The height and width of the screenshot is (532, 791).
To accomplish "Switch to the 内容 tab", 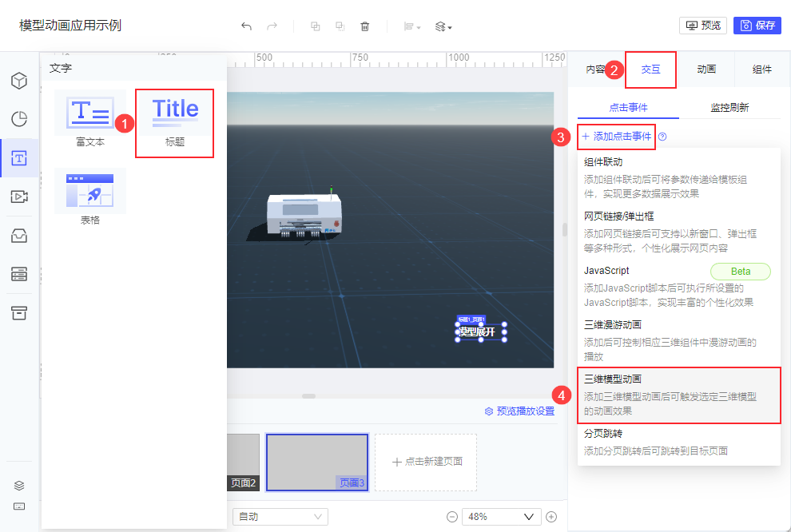I will [x=596, y=69].
